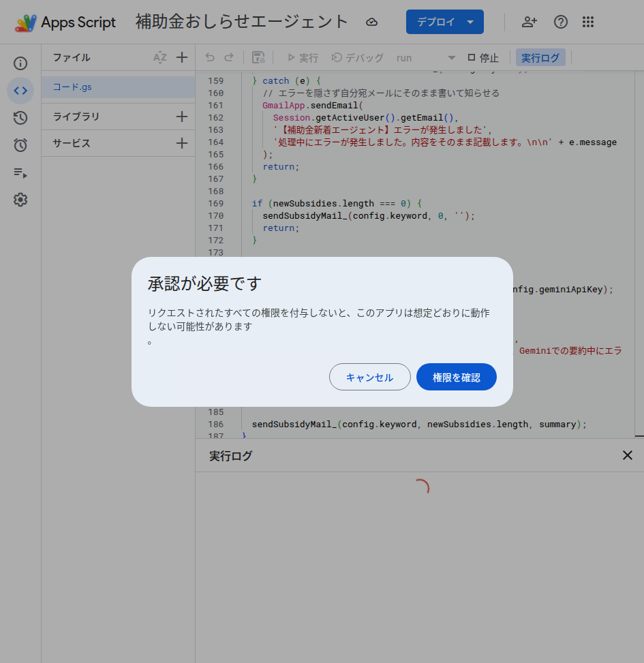Open Project Settings gear icon

tap(20, 200)
